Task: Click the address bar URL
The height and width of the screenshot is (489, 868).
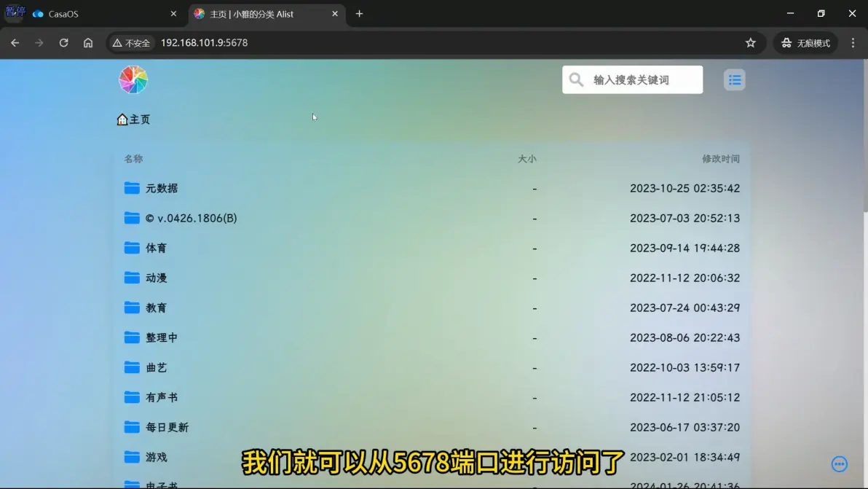Action: point(204,43)
